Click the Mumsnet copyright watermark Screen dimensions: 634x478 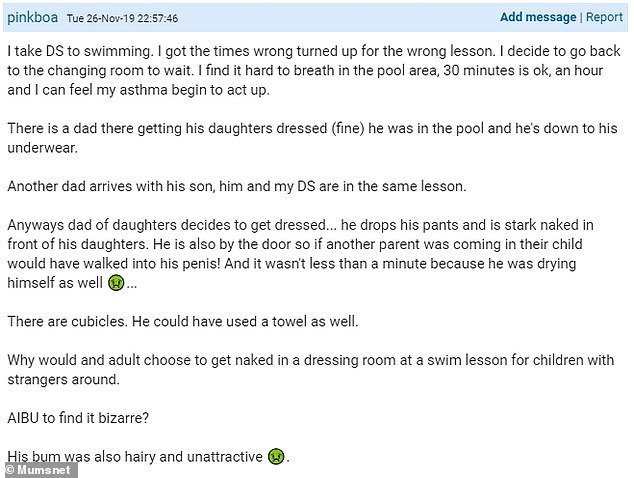pos(40,468)
